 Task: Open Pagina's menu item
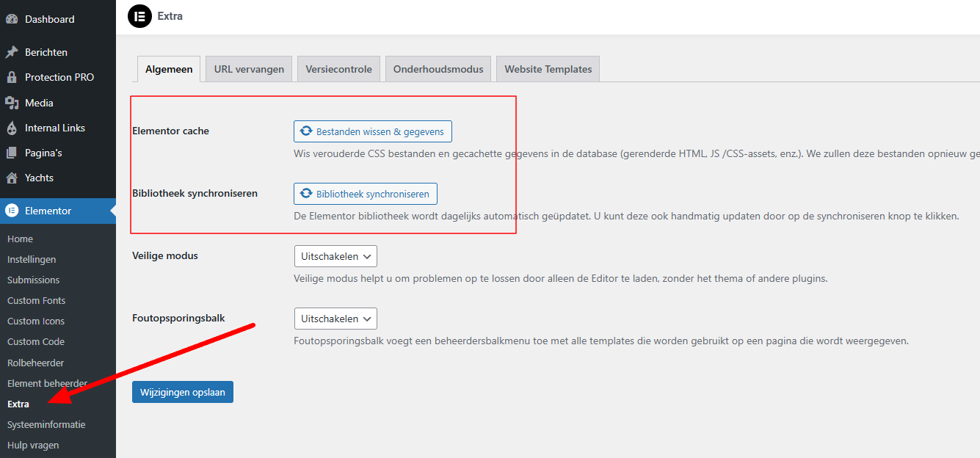(x=58, y=153)
